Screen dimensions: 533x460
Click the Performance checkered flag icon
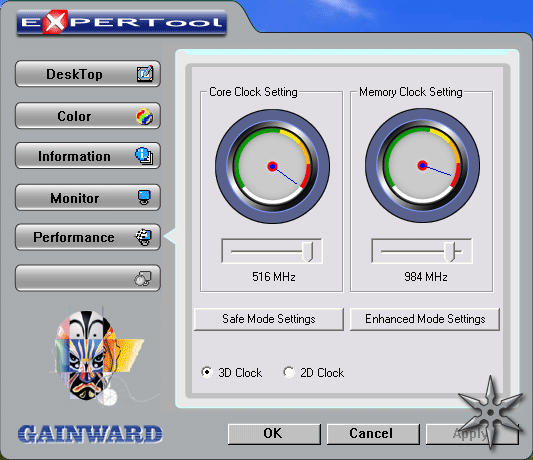(144, 237)
